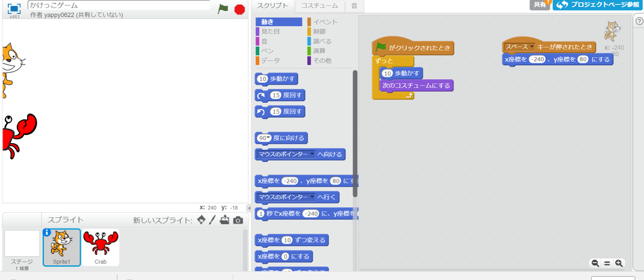Click steps value 10 in palette 歩動かす block

262,79
